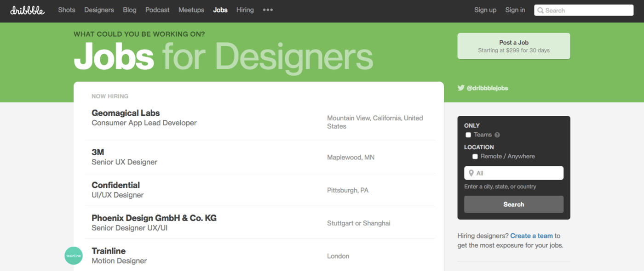The height and width of the screenshot is (271, 644).
Task: Open the Trainline Motion Designer listing
Action: (x=259, y=255)
